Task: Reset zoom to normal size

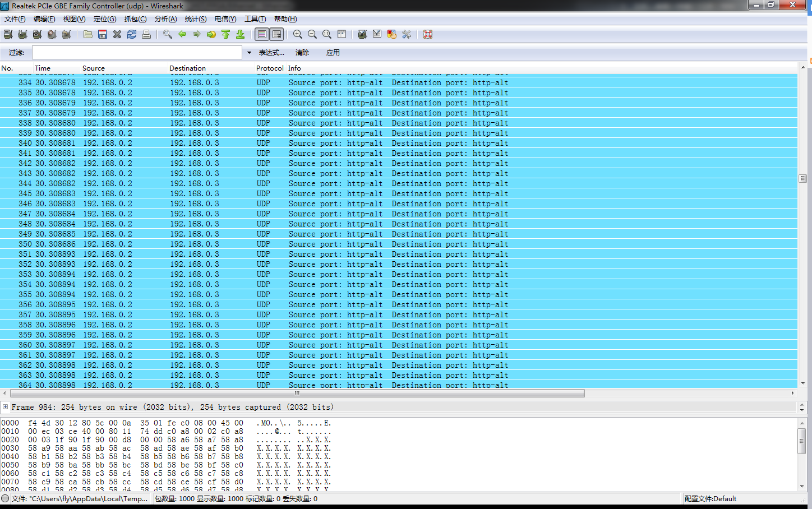Action: [327, 34]
